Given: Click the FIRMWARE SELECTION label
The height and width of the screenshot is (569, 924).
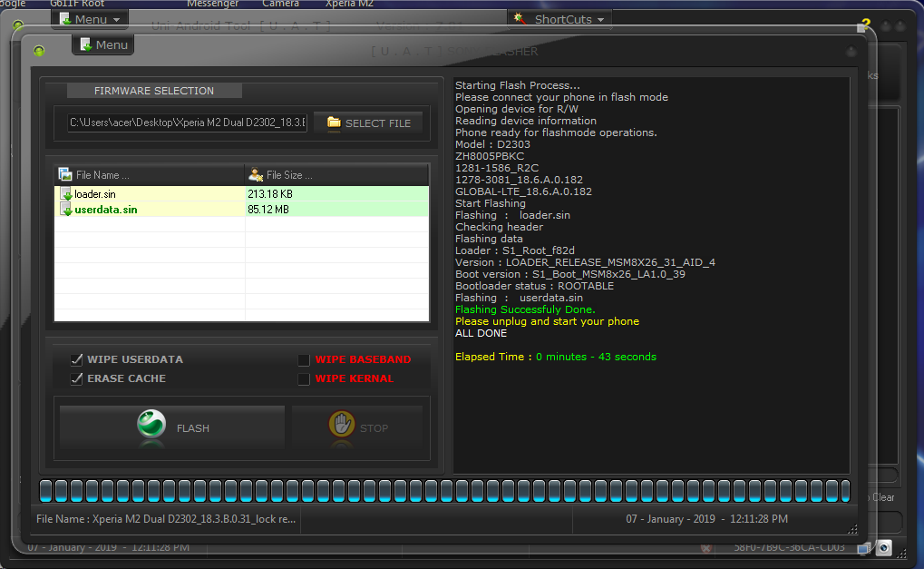Looking at the screenshot, I should (x=154, y=91).
